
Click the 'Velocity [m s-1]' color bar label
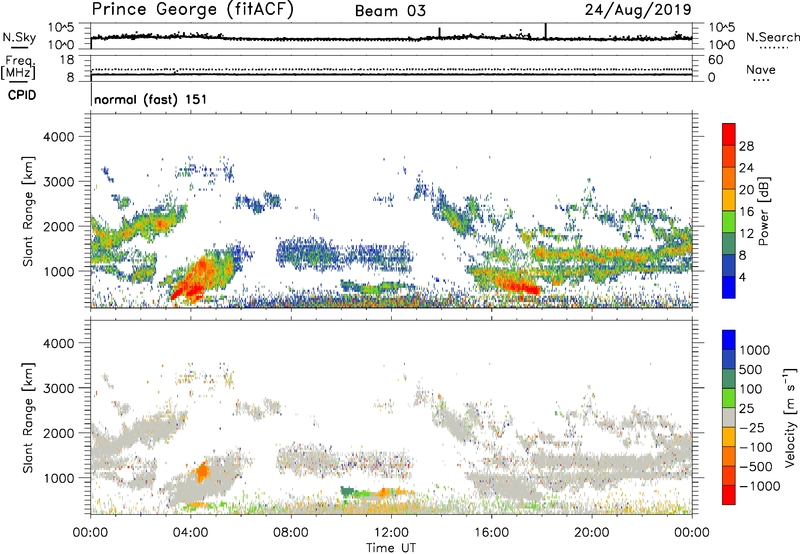(790, 417)
